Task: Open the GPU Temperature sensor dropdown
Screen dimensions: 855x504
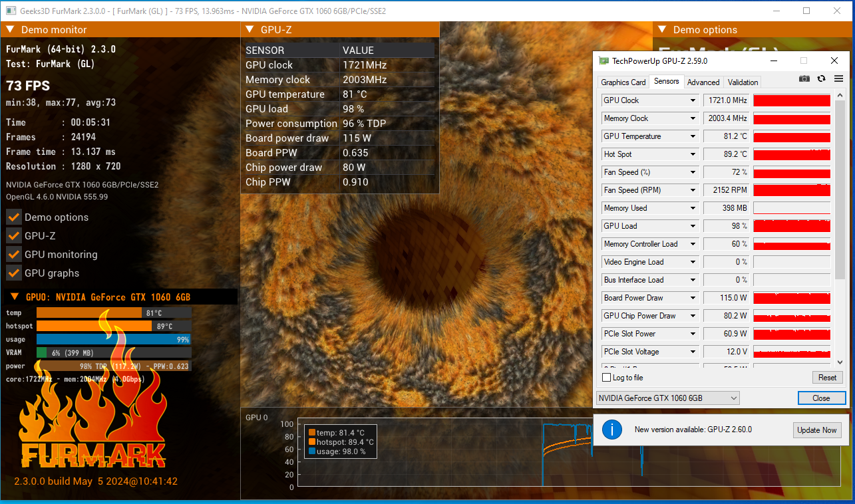Action: pyautogui.click(x=693, y=136)
